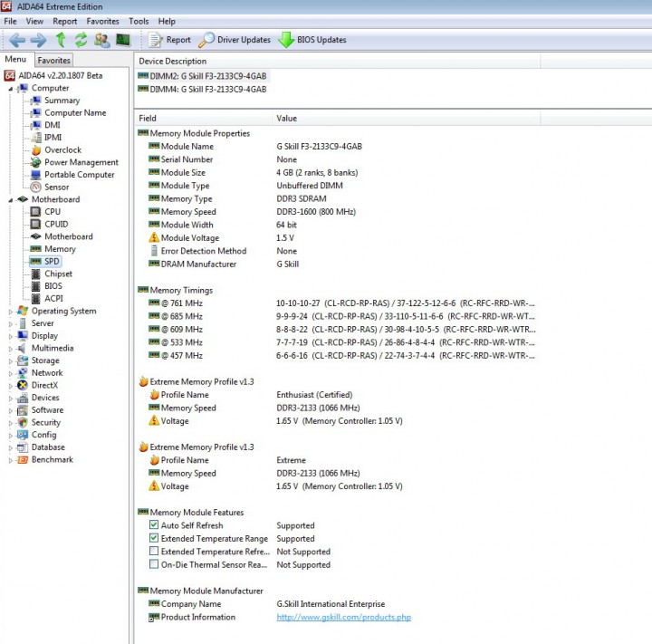The image size is (652, 644).
Task: Open the Favorites menu
Action: pyautogui.click(x=102, y=21)
